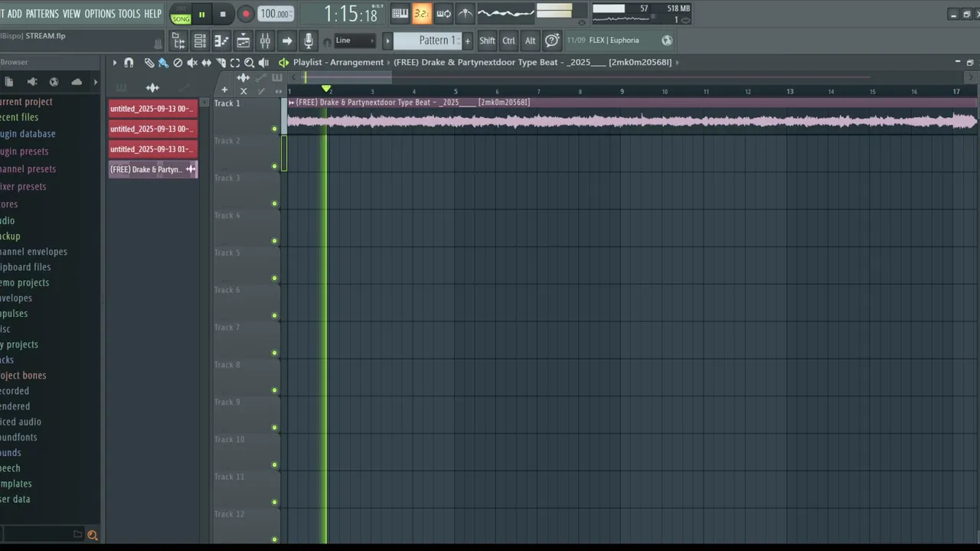
Task: Select the selection marquee tool
Action: coord(235,63)
